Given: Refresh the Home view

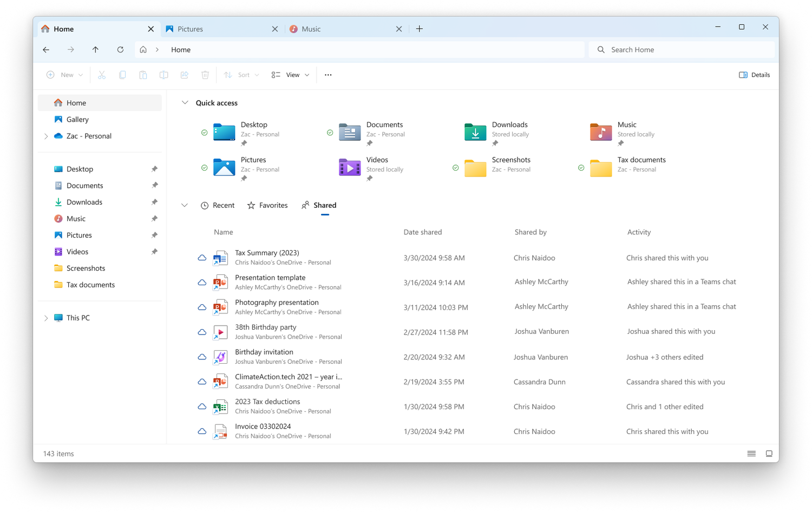Looking at the screenshot, I should [120, 50].
